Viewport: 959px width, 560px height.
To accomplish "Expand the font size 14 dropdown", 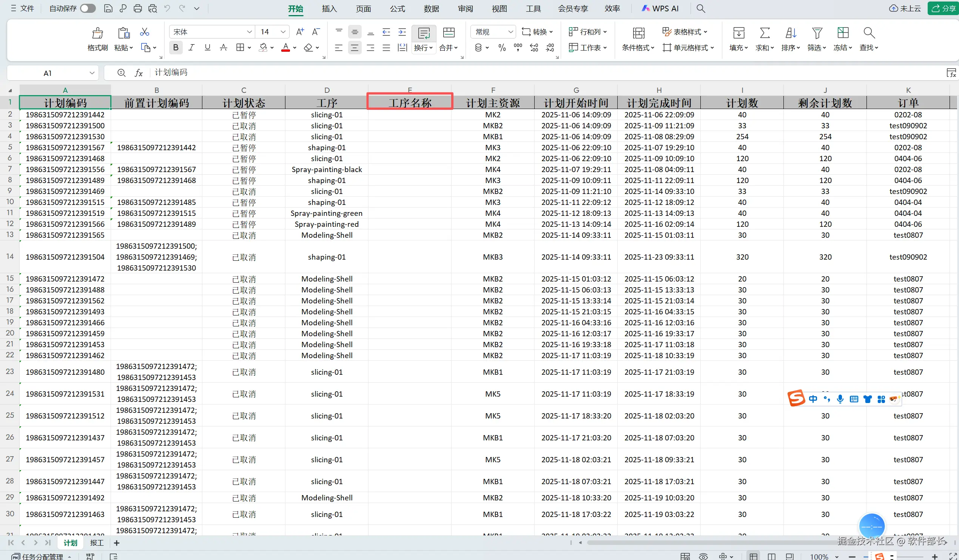I will tap(283, 32).
